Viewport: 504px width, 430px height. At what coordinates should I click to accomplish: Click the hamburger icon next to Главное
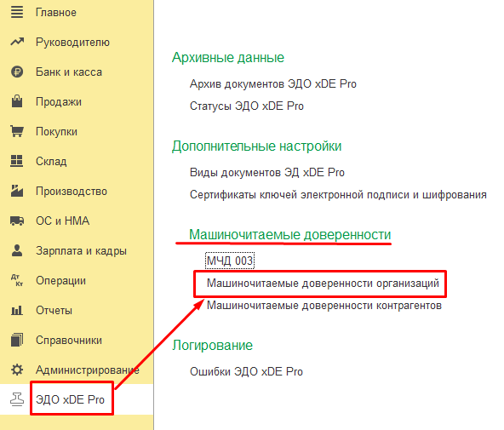[17, 12]
